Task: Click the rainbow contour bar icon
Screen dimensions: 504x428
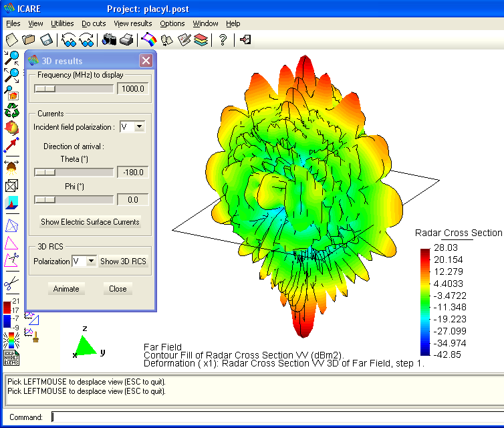Action: (11, 340)
